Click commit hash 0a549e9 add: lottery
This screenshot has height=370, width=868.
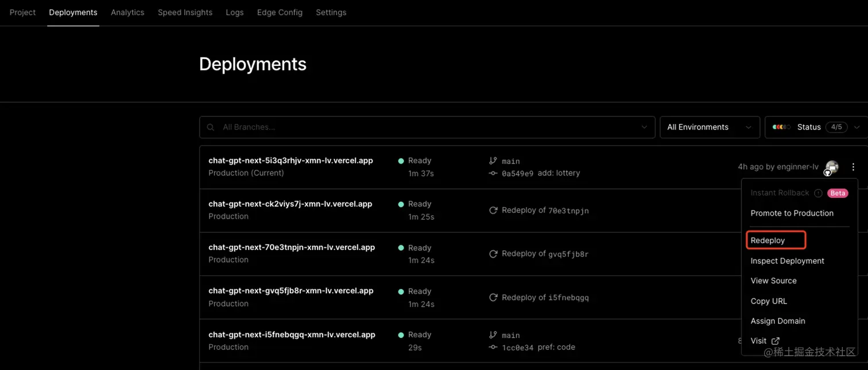coord(541,173)
